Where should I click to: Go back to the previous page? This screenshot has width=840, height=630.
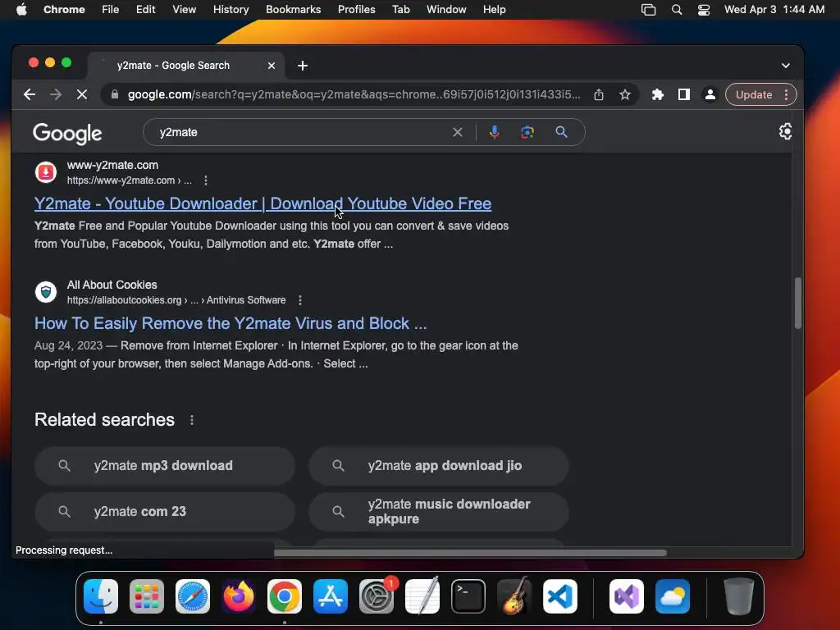[30, 95]
